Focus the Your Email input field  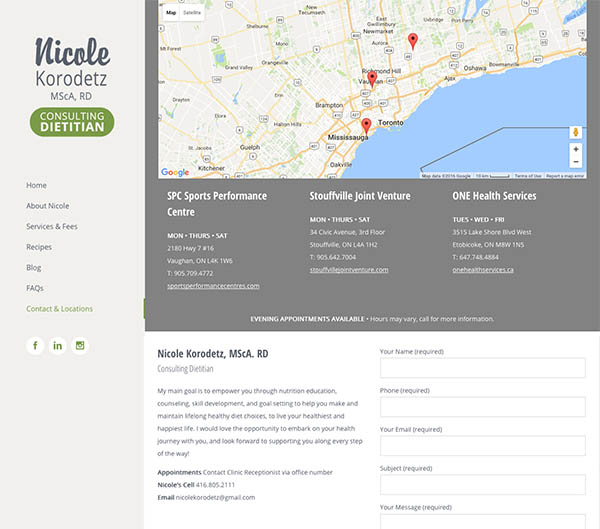[x=482, y=445]
